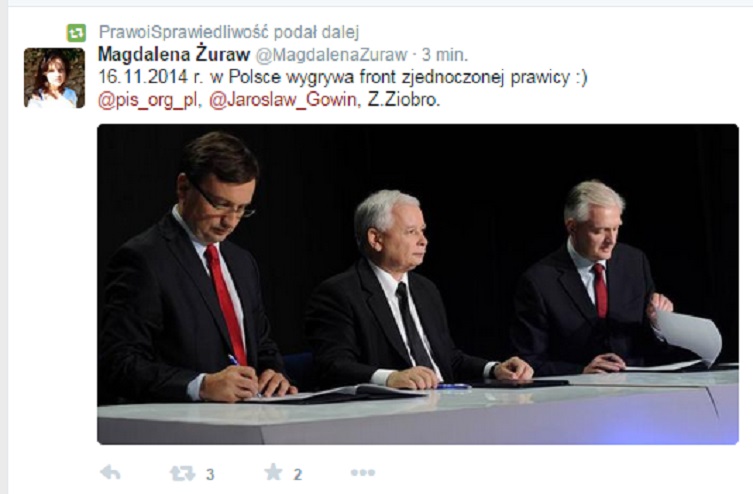
Task: Favorite the tweet with the star icon
Action: point(273,472)
